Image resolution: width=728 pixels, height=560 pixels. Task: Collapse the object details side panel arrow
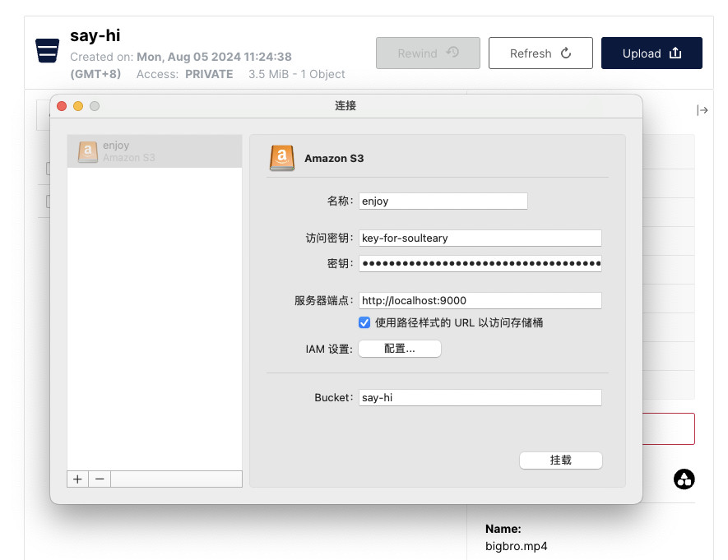point(702,110)
